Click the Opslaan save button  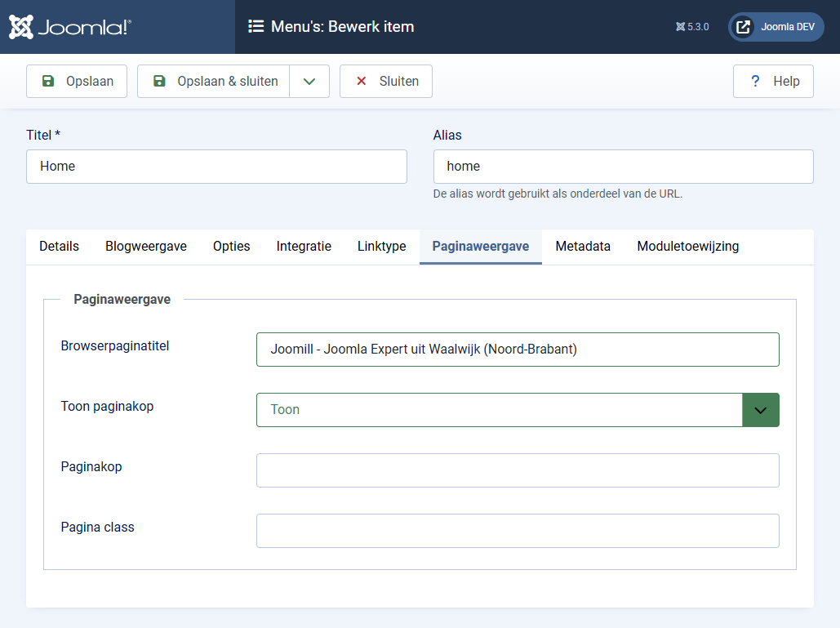pos(77,82)
